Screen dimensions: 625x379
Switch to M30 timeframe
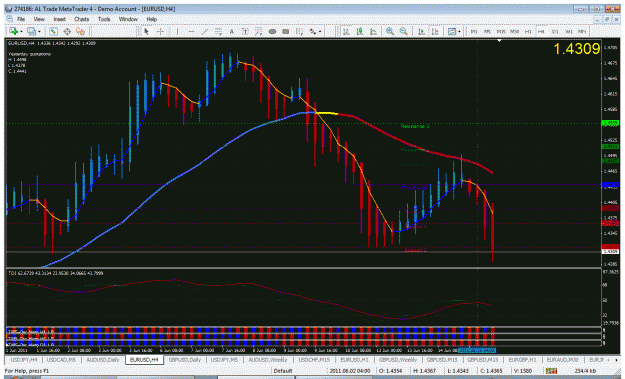pos(515,31)
